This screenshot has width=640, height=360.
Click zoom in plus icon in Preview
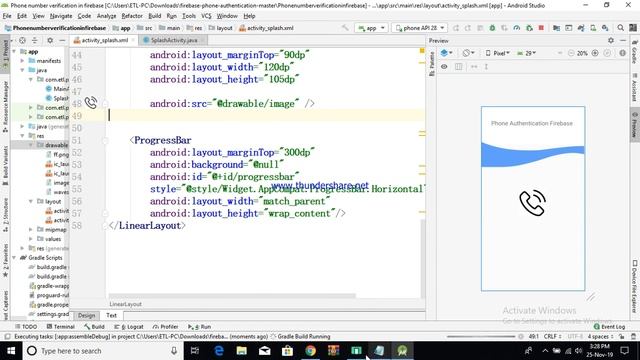click(x=595, y=53)
